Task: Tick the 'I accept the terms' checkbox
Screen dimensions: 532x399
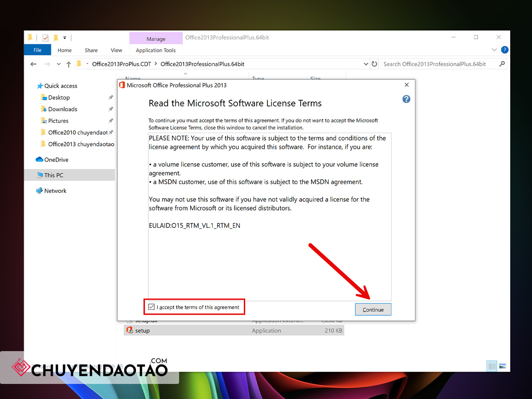Action: coord(152,307)
